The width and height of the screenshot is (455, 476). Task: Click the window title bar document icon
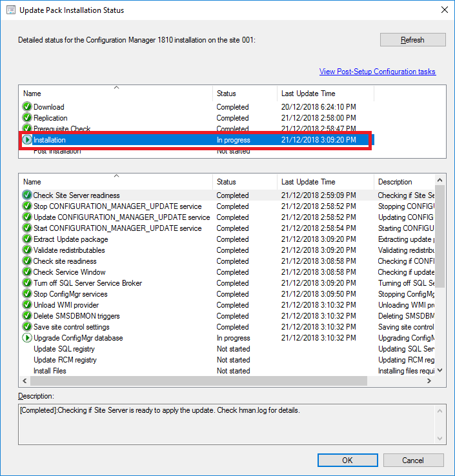click(x=10, y=10)
